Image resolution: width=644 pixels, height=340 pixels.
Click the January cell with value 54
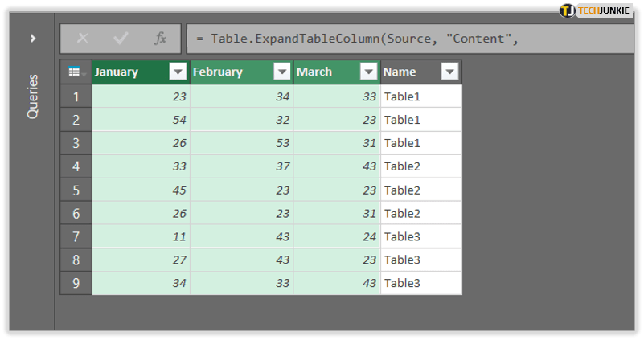pyautogui.click(x=141, y=120)
